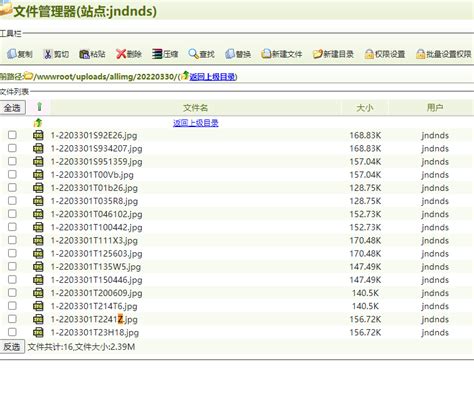Click user jndnds in the 1-2203301T23H18.jpg row
Viewport: 474px width, 398px height.
coord(435,333)
